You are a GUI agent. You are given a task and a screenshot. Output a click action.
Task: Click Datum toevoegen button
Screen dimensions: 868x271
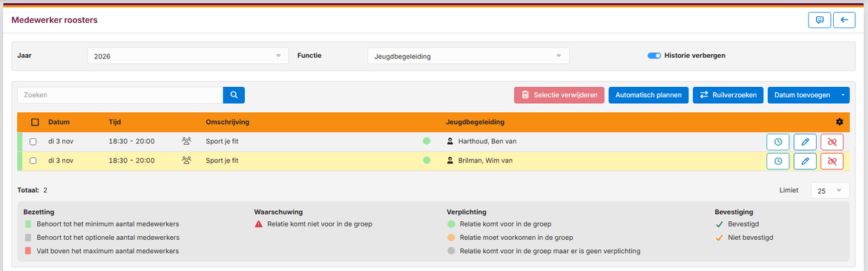(x=803, y=95)
